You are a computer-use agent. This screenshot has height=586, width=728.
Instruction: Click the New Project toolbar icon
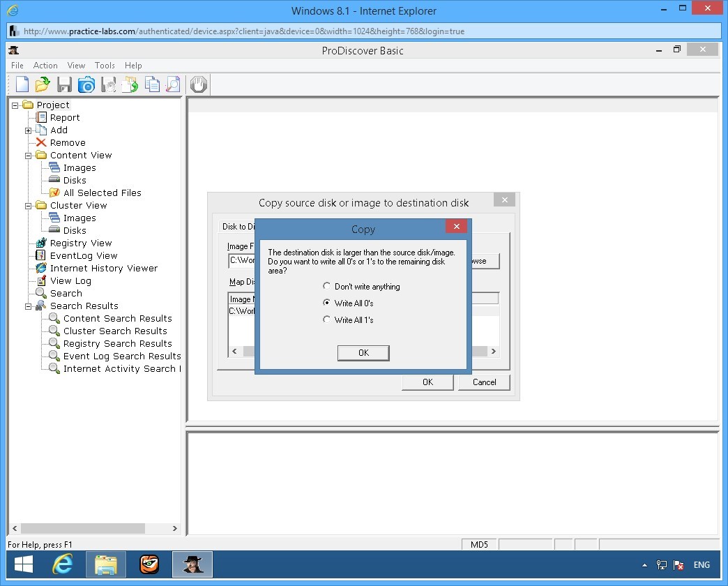click(x=22, y=85)
